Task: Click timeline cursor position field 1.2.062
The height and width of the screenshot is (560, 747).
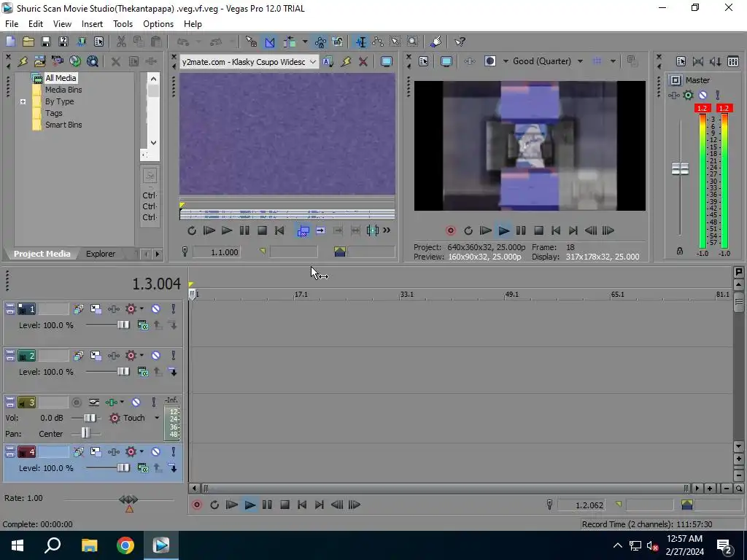Action: 581,505
